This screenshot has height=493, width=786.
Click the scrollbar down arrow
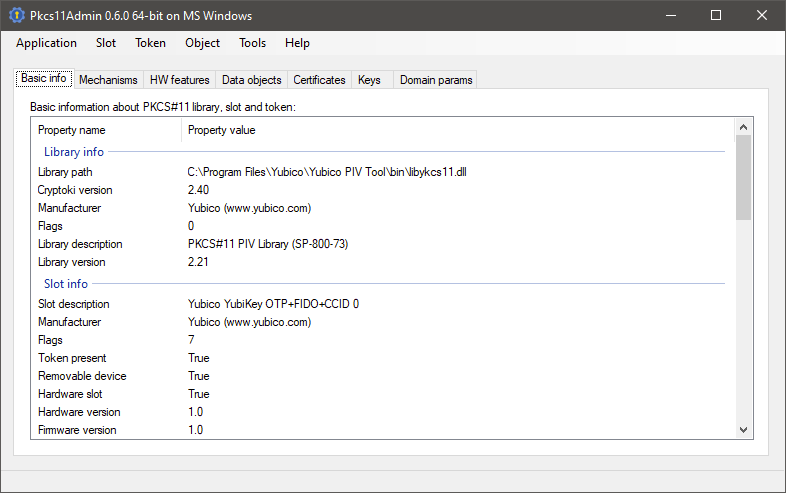pos(743,430)
